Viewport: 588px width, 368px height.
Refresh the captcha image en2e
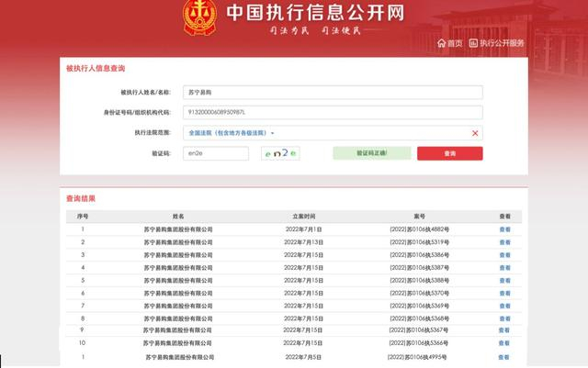[x=280, y=153]
